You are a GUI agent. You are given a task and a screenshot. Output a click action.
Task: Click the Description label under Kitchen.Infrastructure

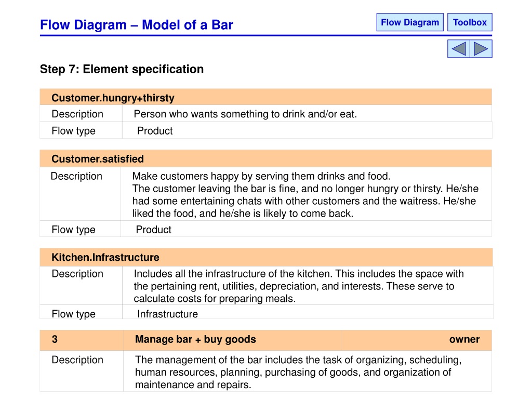coord(77,274)
